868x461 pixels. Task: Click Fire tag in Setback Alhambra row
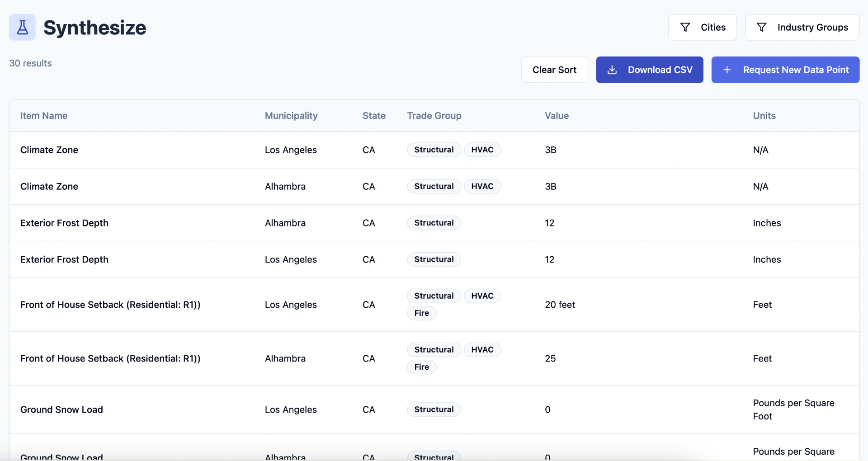422,367
